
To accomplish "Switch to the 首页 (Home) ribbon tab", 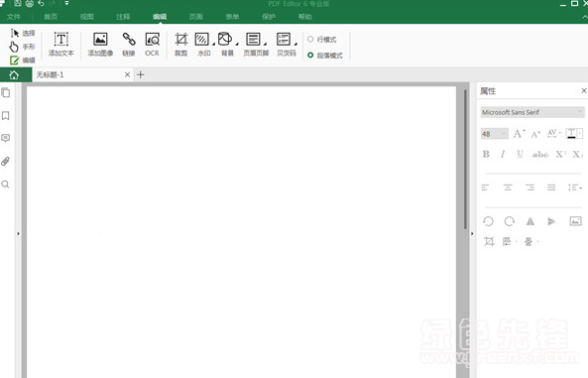I will click(51, 17).
